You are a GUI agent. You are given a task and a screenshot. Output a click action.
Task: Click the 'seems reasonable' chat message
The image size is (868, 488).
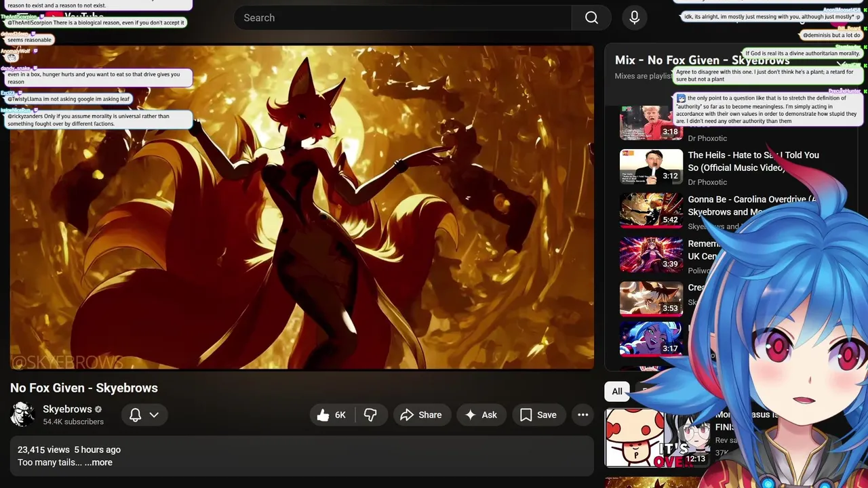click(x=29, y=39)
